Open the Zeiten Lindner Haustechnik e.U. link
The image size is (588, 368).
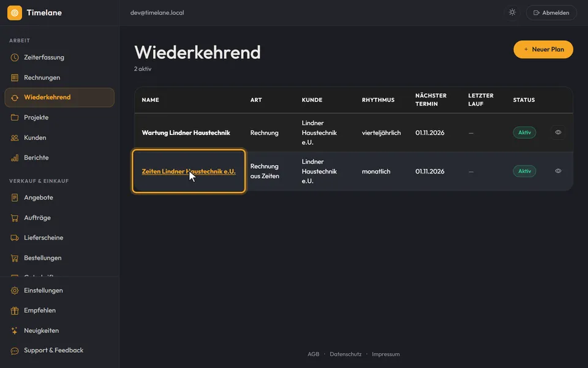click(189, 171)
